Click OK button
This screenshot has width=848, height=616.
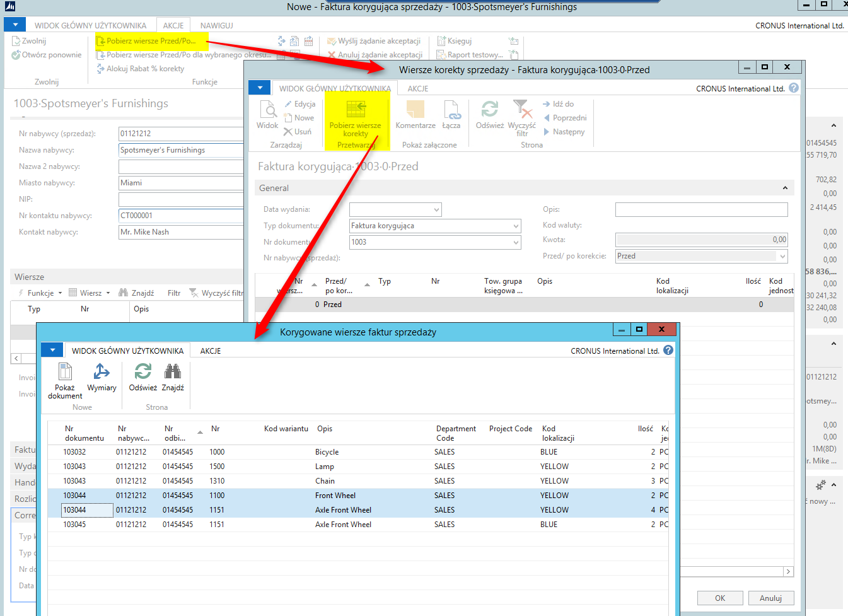[x=720, y=598]
